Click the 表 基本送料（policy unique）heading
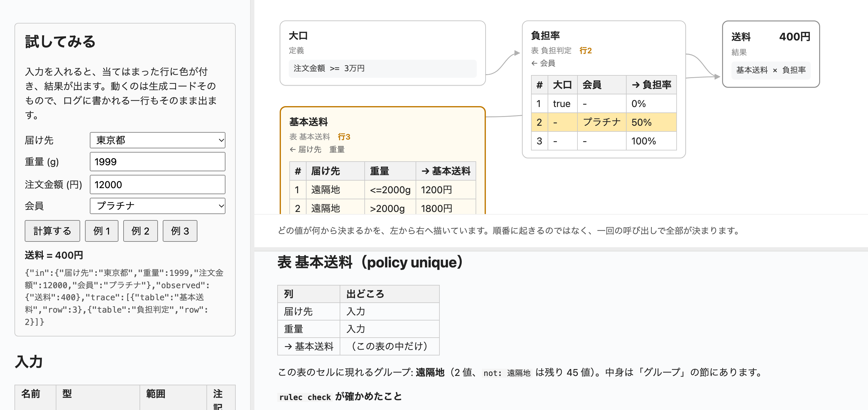This screenshot has width=868, height=410. [x=371, y=262]
